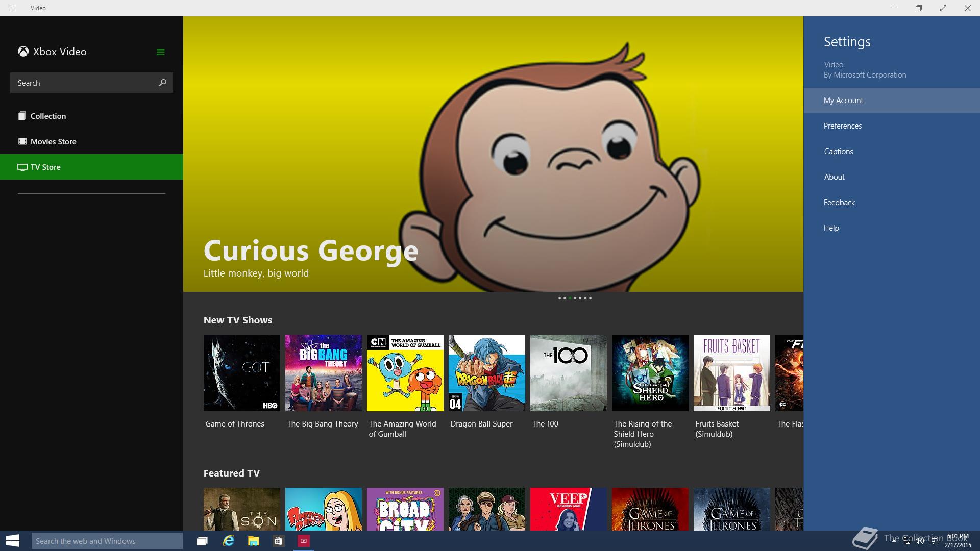The image size is (980, 551).
Task: Open the title bar hamburger menu
Action: 12,8
